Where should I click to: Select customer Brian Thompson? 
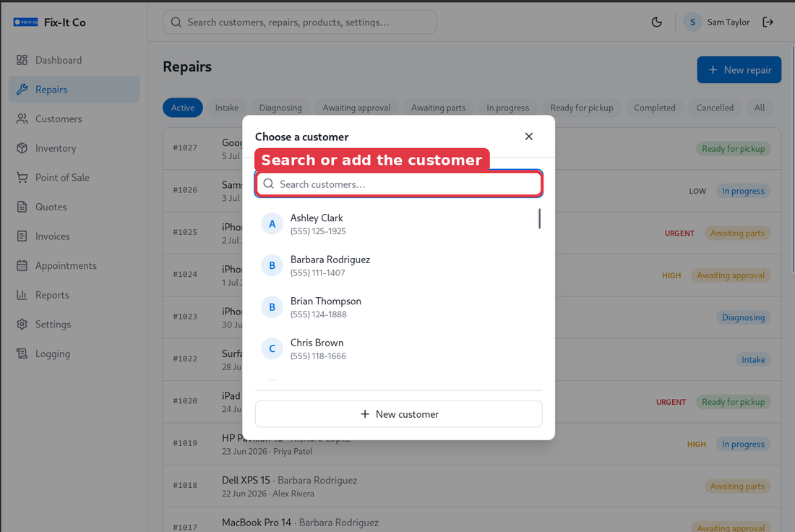(397, 306)
